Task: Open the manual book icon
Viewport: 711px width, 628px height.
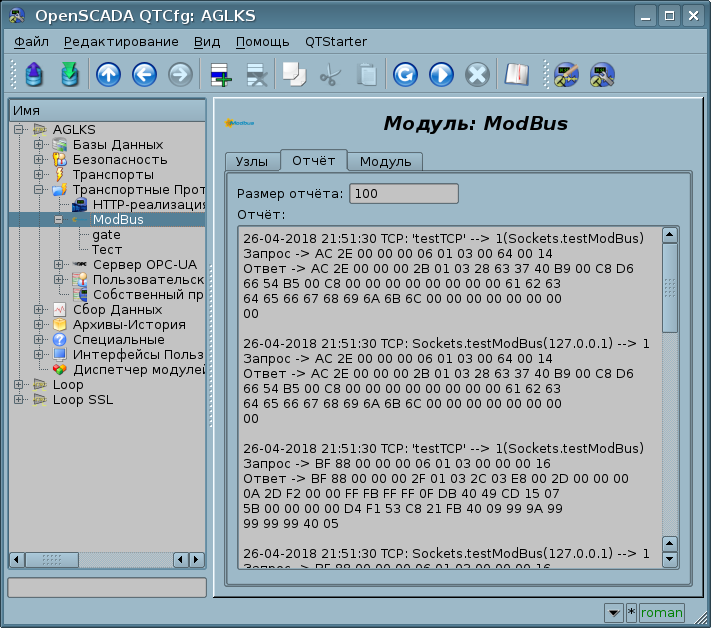Action: (515, 75)
